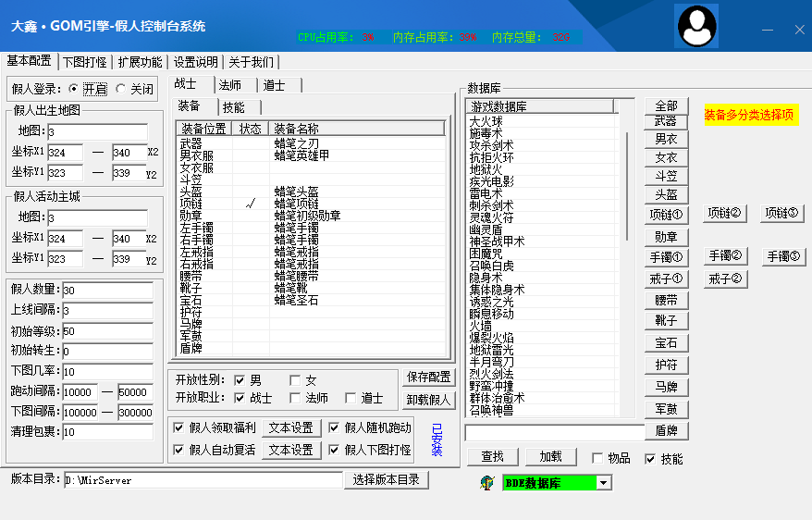Click 加载 button
The width and height of the screenshot is (812, 520).
550,457
